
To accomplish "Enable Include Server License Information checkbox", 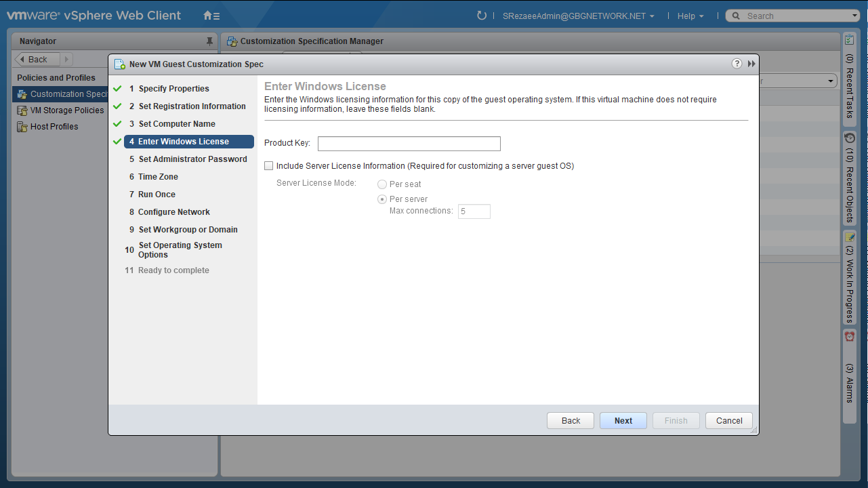I will 269,166.
